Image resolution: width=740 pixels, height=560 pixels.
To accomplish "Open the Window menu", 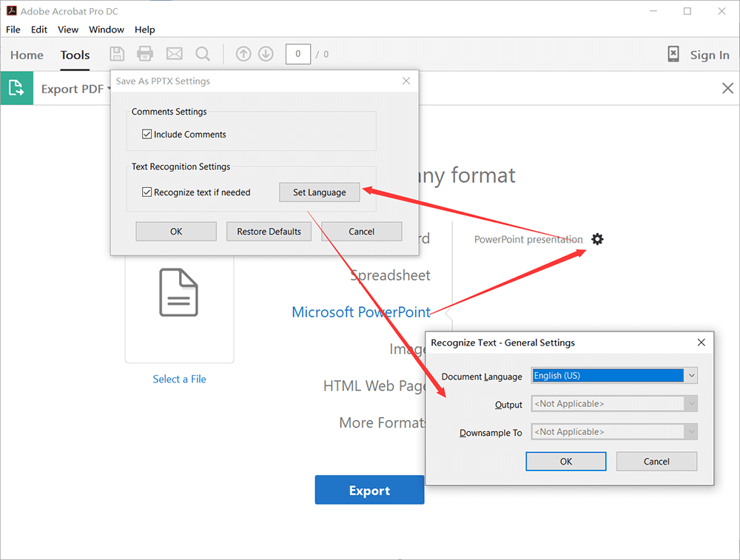I will pos(107,30).
